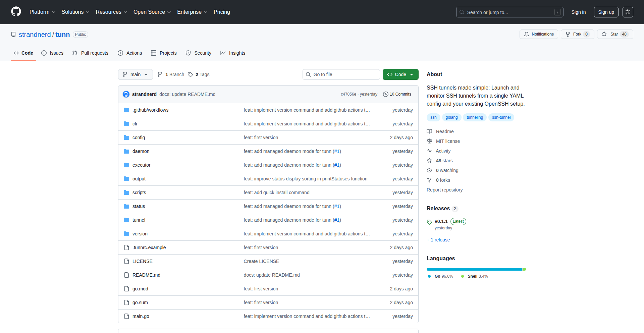Switch to the Projects tab
The width and height of the screenshot is (644, 333).
[x=164, y=53]
